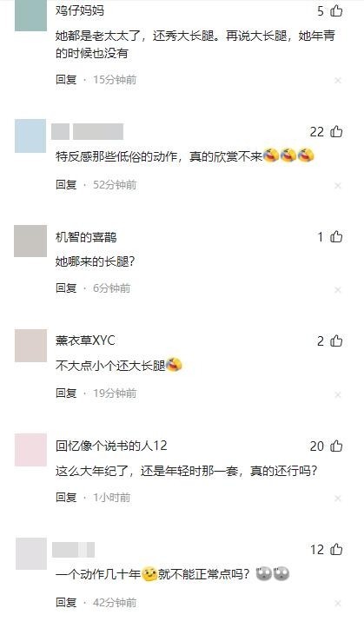Dismiss the 19分钟前 comment with the X

pos(338,394)
